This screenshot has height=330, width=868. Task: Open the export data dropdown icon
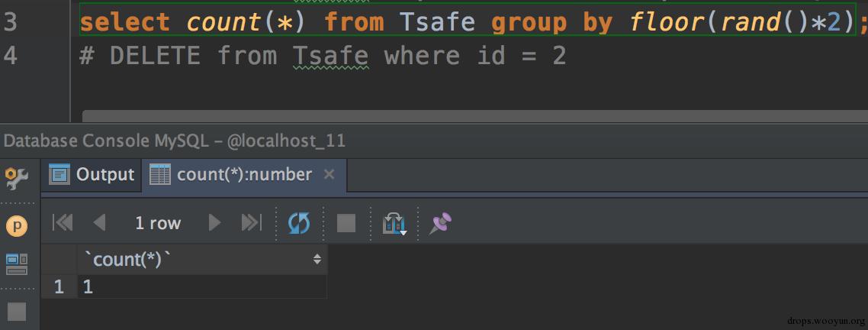pos(394,224)
